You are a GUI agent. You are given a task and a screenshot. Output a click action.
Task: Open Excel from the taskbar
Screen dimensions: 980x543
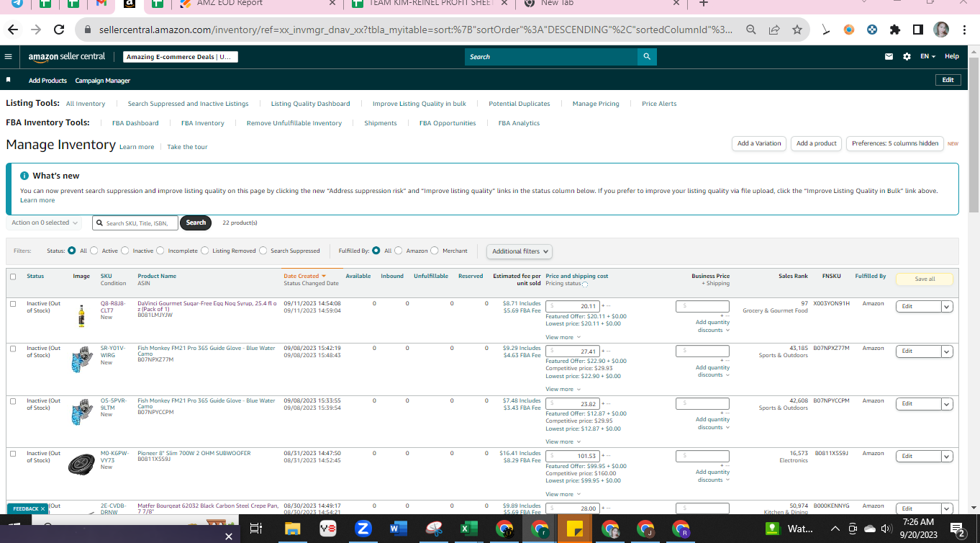tap(468, 529)
